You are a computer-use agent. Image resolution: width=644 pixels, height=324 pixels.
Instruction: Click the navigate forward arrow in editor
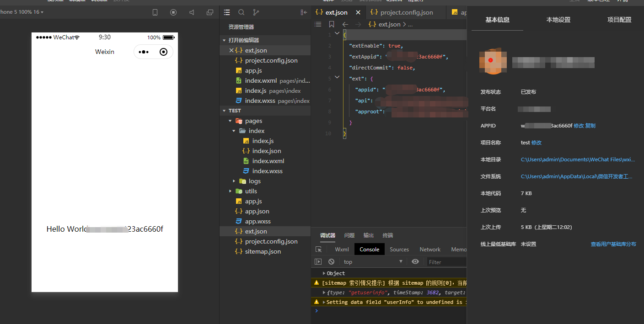tap(358, 24)
